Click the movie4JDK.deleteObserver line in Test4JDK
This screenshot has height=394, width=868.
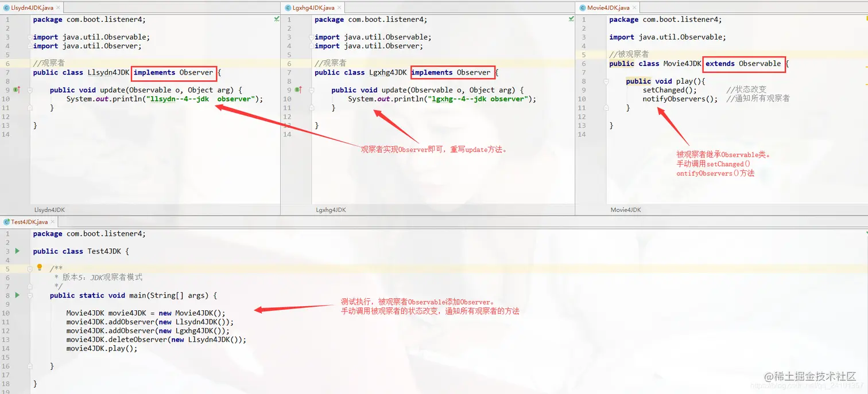(156, 340)
